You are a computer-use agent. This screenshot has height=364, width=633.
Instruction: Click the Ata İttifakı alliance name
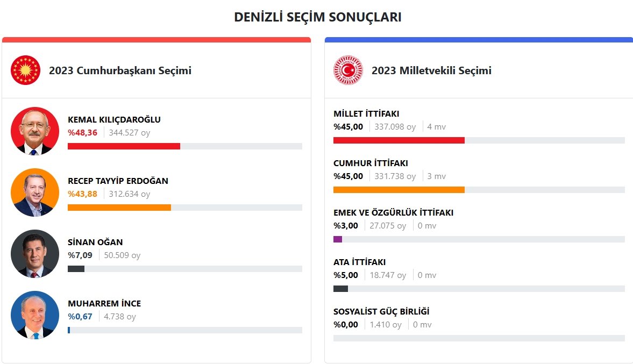359,262
